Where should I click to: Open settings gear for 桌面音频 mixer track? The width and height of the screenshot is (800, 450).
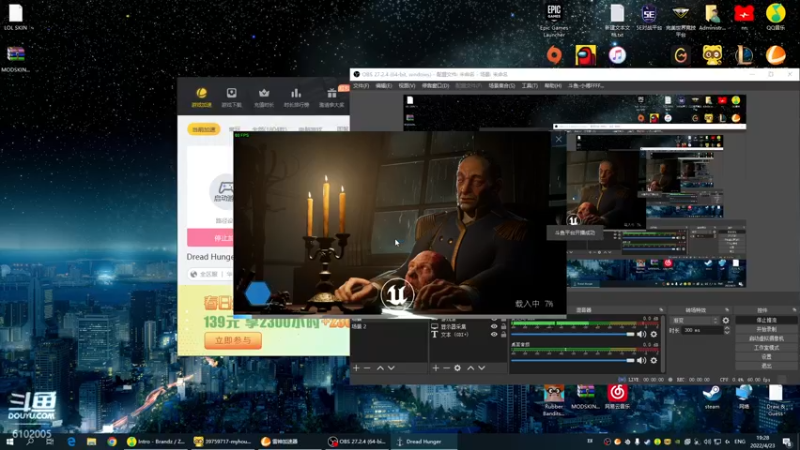click(x=654, y=361)
